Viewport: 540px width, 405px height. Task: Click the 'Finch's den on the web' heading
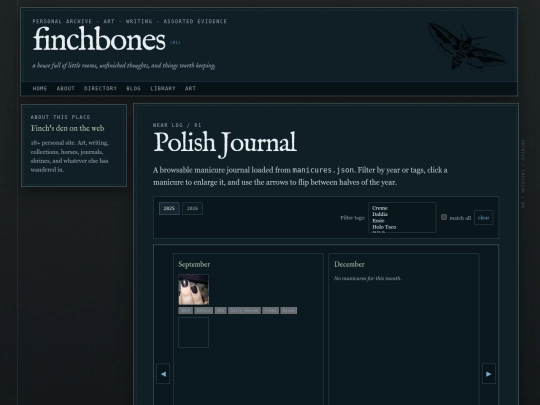pos(68,128)
